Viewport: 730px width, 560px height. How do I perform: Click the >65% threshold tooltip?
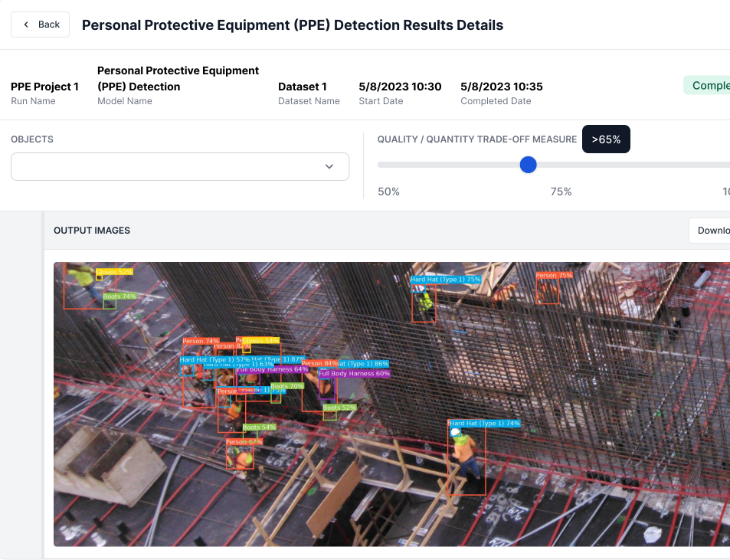click(x=605, y=139)
